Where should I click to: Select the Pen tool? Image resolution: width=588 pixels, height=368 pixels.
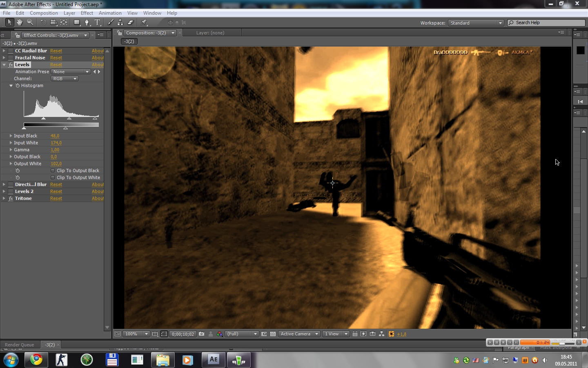tap(87, 22)
